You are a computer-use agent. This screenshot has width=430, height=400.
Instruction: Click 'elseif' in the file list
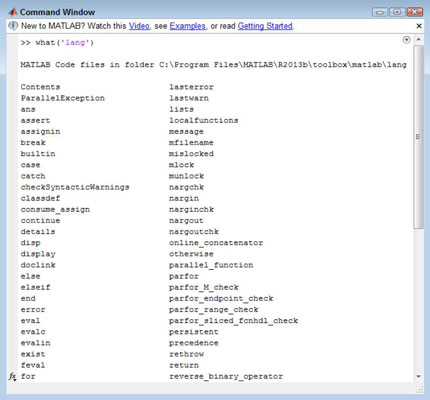tap(35, 287)
